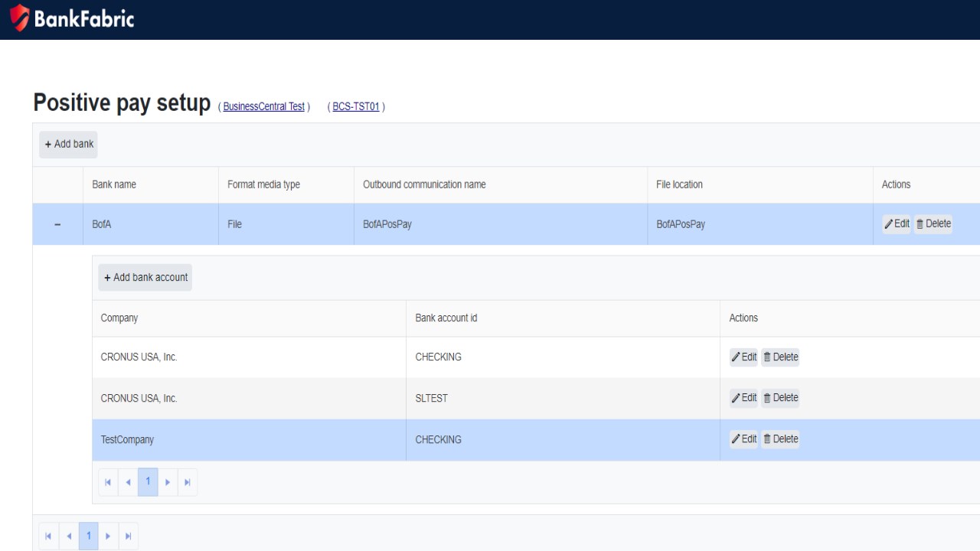Go to first page of banks pager

tap(48, 536)
